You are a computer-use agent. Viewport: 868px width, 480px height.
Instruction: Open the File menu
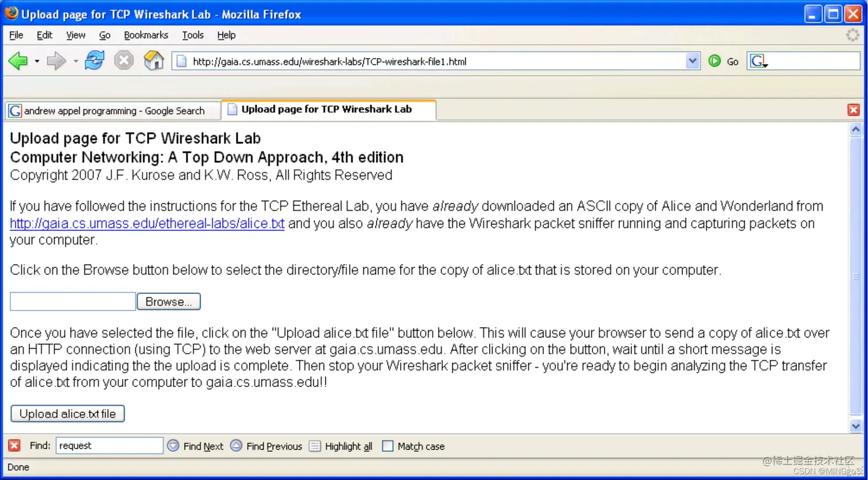point(16,35)
